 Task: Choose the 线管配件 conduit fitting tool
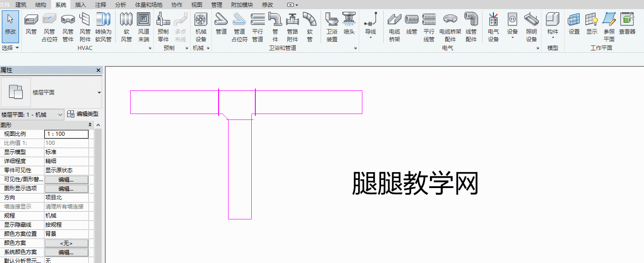click(471, 27)
